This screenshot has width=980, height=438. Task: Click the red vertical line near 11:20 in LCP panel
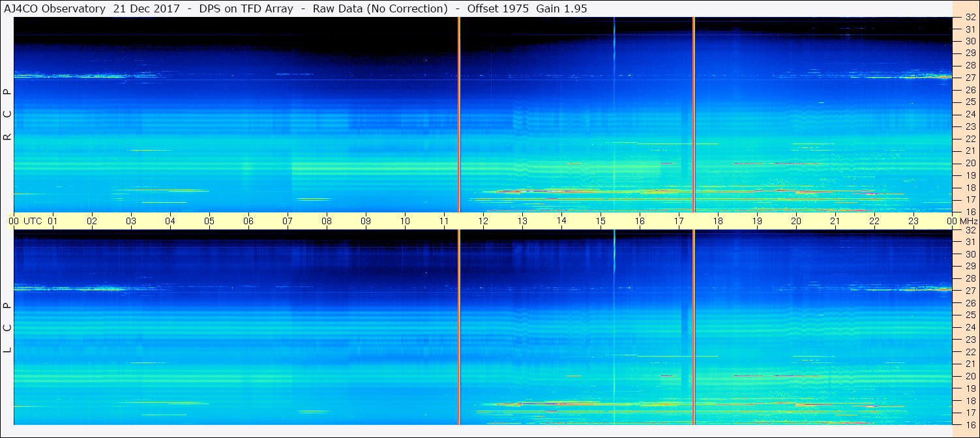coord(459,327)
